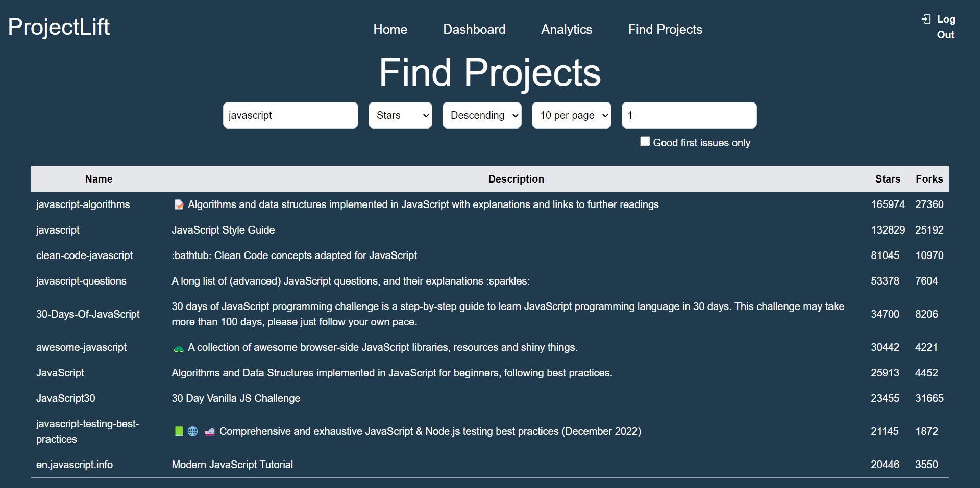The image size is (980, 488).
Task: Click the Log Out link
Action: click(945, 27)
